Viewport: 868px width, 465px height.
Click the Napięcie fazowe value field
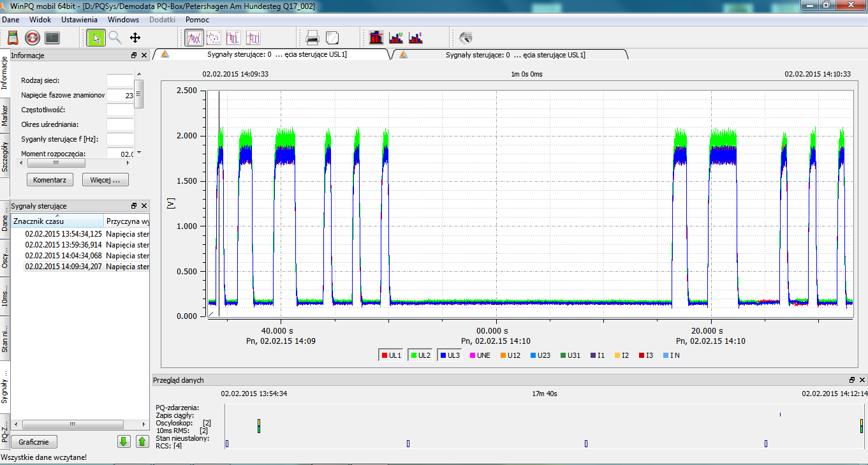pyautogui.click(x=120, y=95)
